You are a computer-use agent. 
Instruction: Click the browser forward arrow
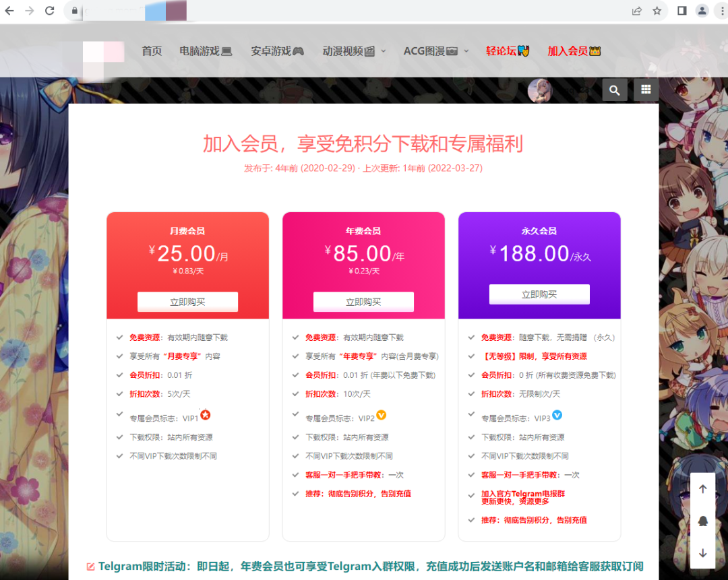point(30,10)
